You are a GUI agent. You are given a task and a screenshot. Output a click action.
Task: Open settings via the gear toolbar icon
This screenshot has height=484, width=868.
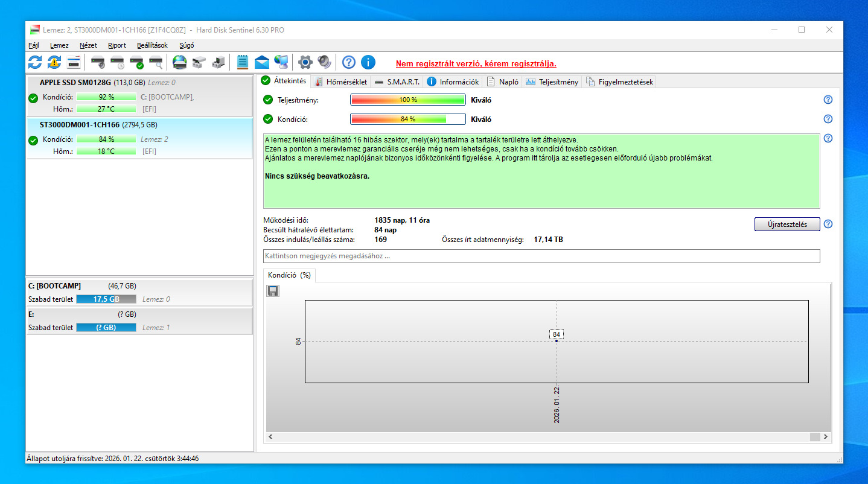coord(305,62)
